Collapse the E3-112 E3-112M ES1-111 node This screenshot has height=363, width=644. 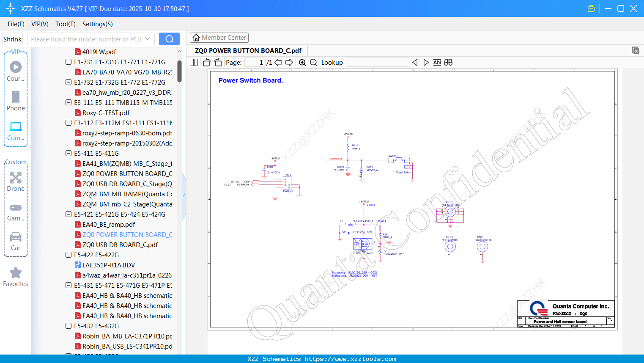coord(69,123)
